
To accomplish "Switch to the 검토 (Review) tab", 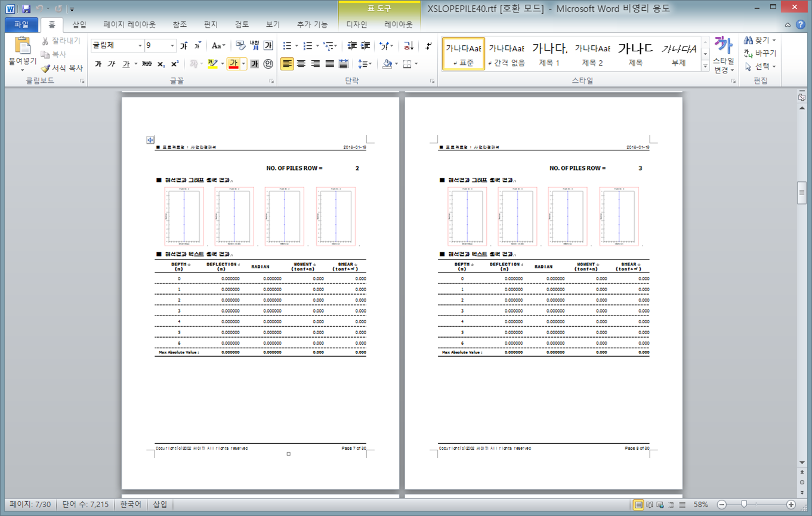I will (x=242, y=24).
